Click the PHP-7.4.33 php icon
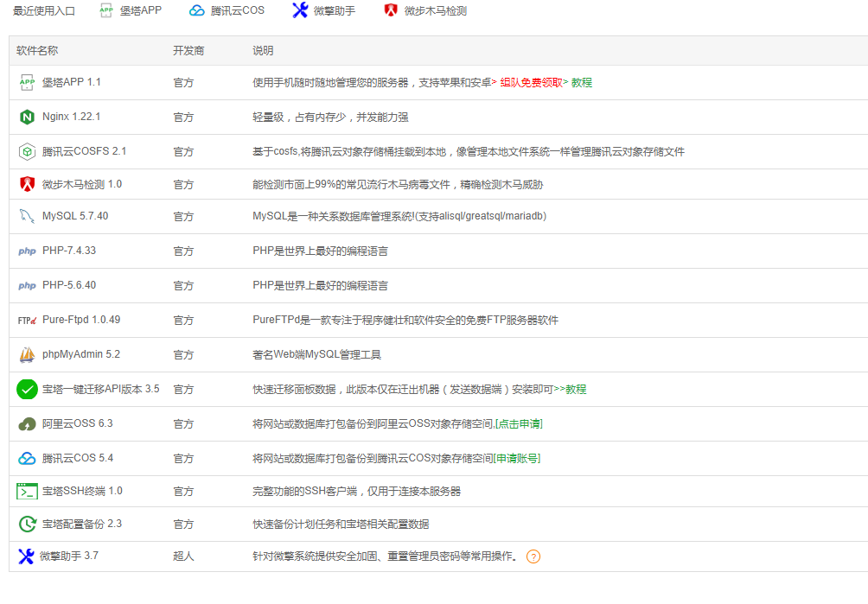 [x=27, y=251]
